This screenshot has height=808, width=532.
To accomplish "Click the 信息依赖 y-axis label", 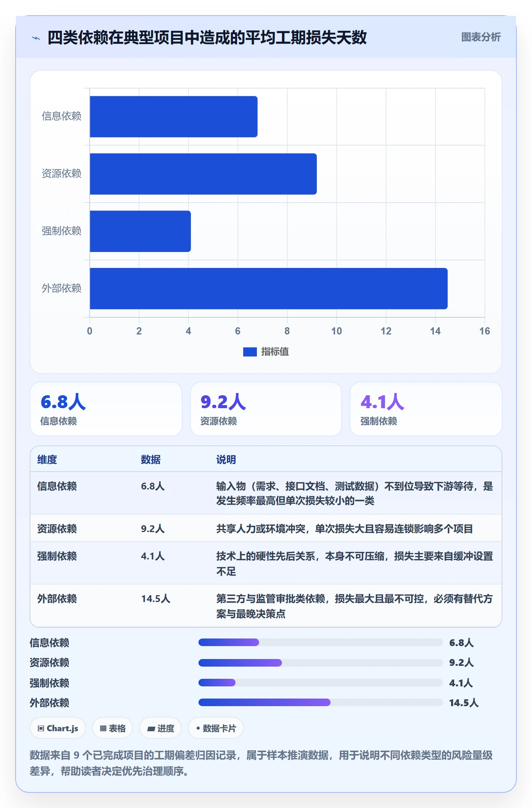I will coord(62,116).
